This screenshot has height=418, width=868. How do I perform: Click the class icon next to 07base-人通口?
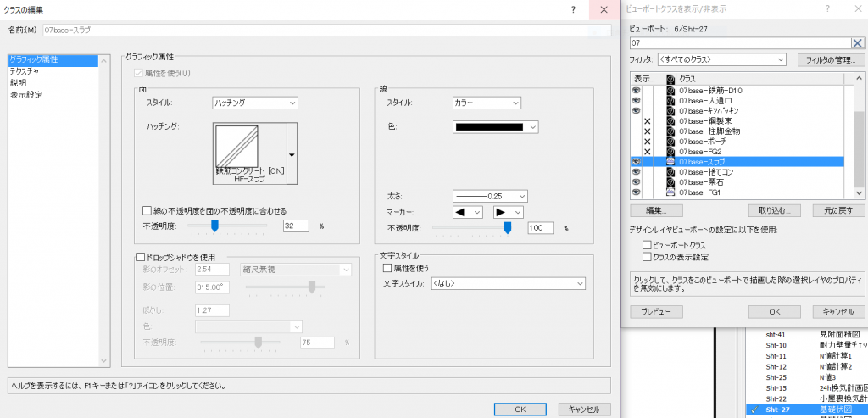click(x=670, y=99)
